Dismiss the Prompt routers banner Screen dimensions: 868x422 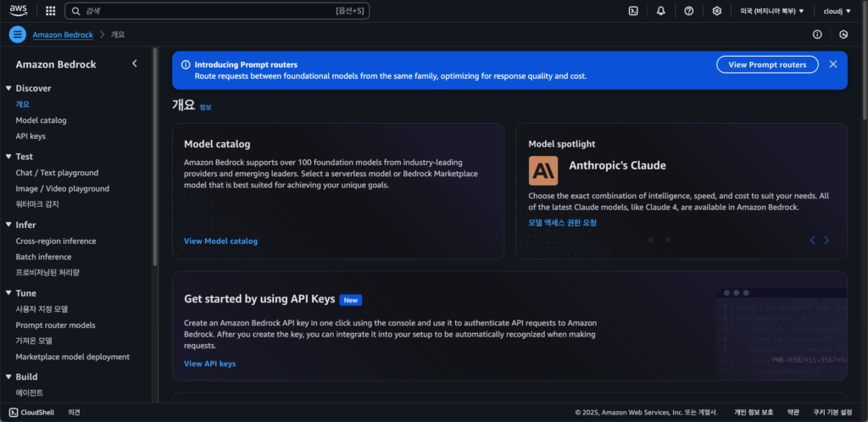click(x=833, y=64)
